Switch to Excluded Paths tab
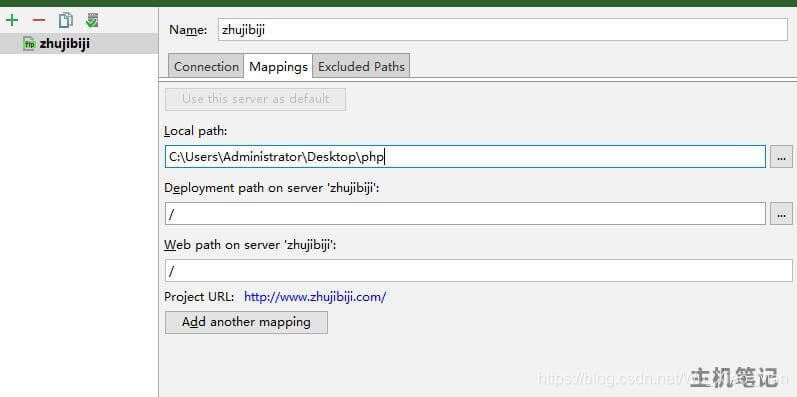This screenshot has height=397, width=797. coord(361,67)
